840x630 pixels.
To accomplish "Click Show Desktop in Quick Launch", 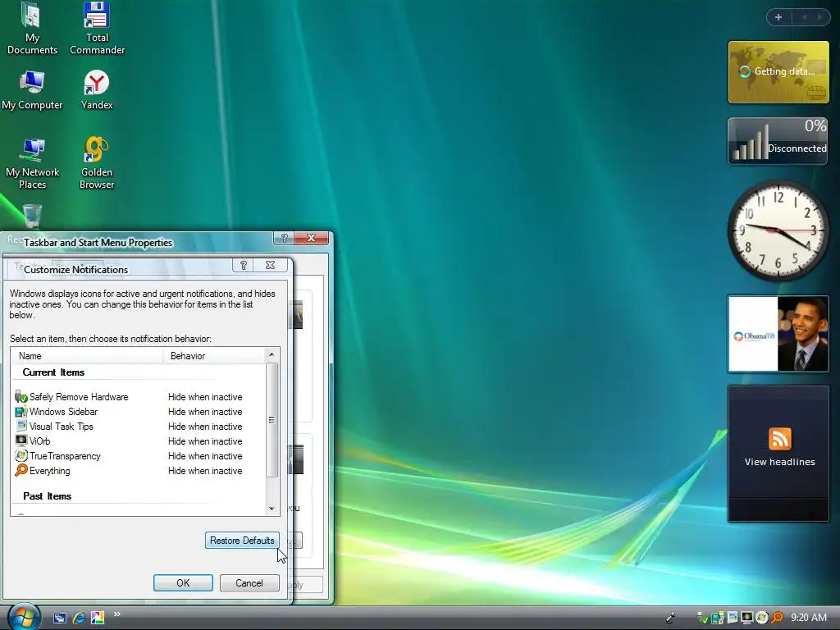I will click(59, 618).
